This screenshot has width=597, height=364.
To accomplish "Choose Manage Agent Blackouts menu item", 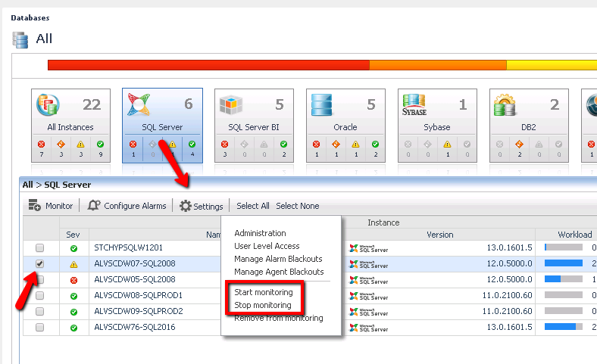I will point(279,272).
